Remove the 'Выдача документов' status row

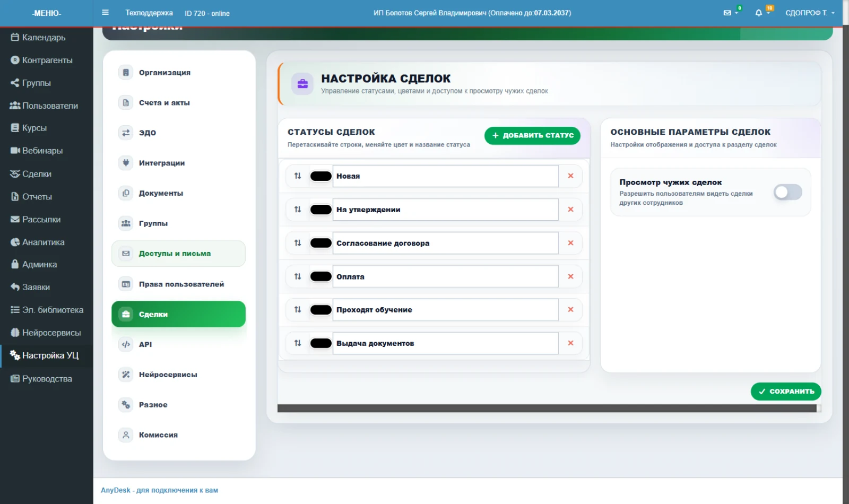point(570,343)
